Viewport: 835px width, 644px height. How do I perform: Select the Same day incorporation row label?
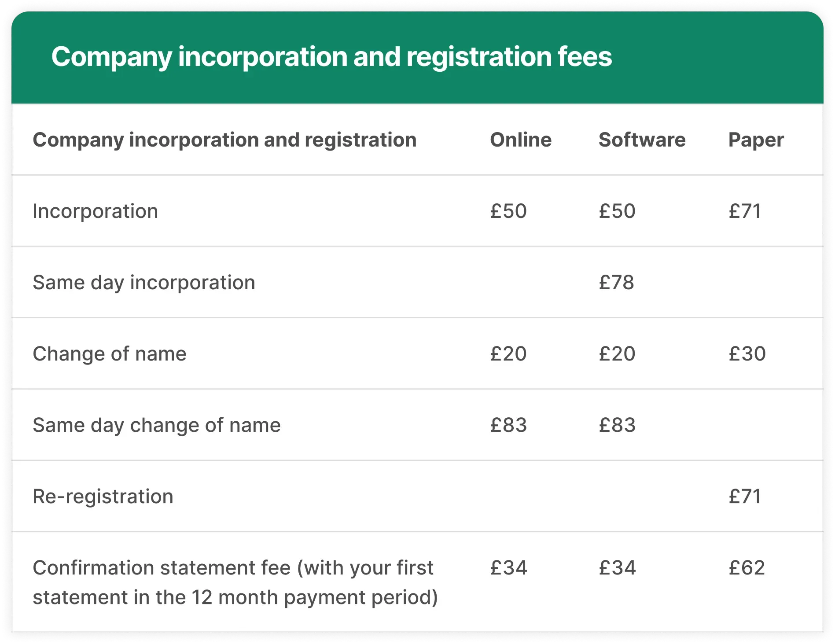pyautogui.click(x=144, y=283)
